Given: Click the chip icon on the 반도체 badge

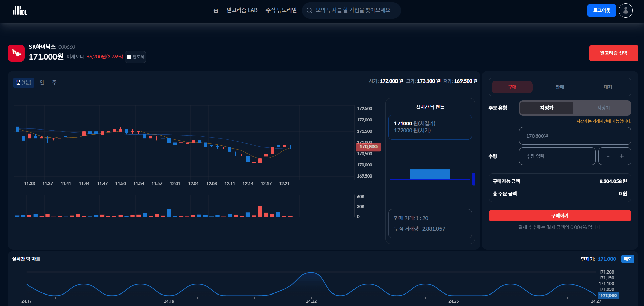Looking at the screenshot, I should click(x=129, y=57).
